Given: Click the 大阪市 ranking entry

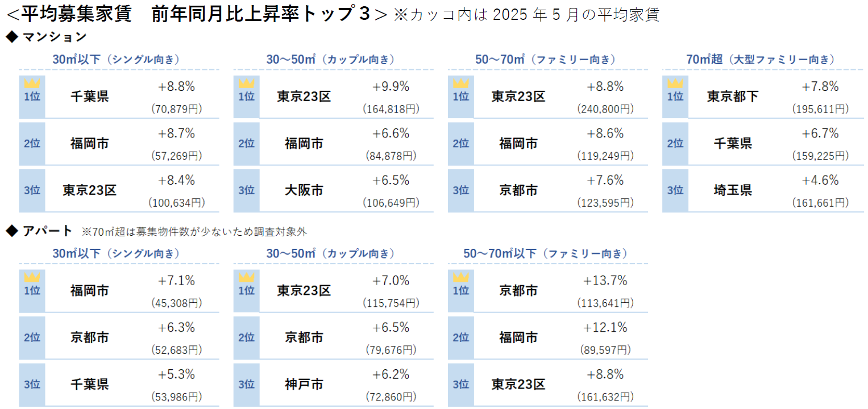Looking at the screenshot, I should (304, 191).
